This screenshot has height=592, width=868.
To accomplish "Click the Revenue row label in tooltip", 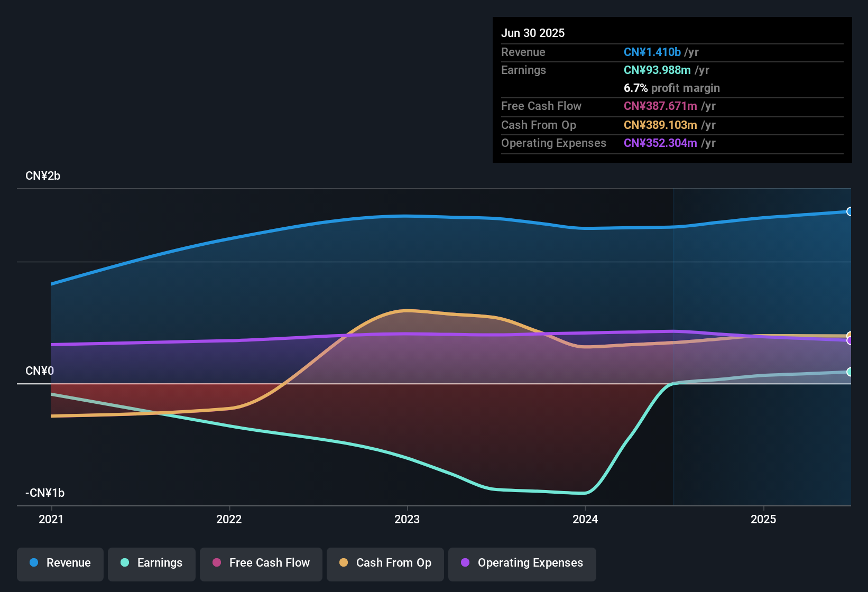I will click(x=523, y=52).
